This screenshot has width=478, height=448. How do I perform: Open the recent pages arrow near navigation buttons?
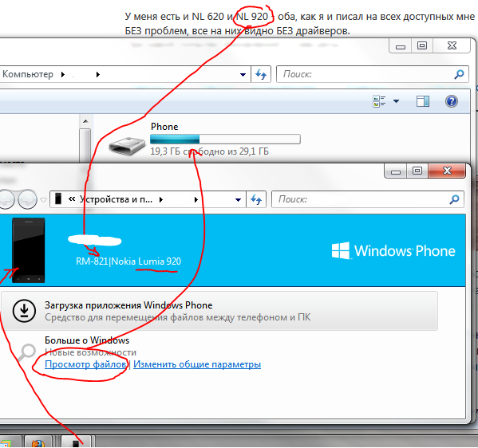point(44,200)
